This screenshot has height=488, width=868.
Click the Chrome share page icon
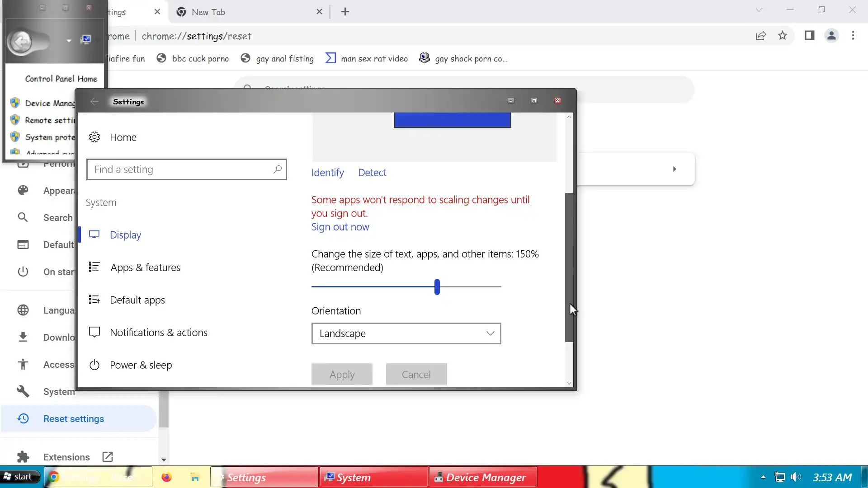coord(761,36)
